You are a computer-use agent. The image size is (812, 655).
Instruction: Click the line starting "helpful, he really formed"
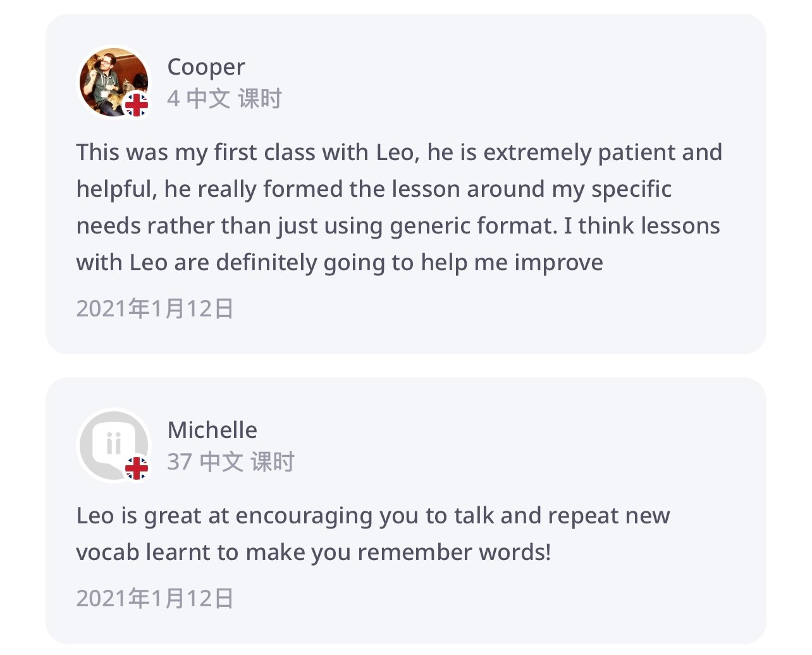click(x=374, y=189)
